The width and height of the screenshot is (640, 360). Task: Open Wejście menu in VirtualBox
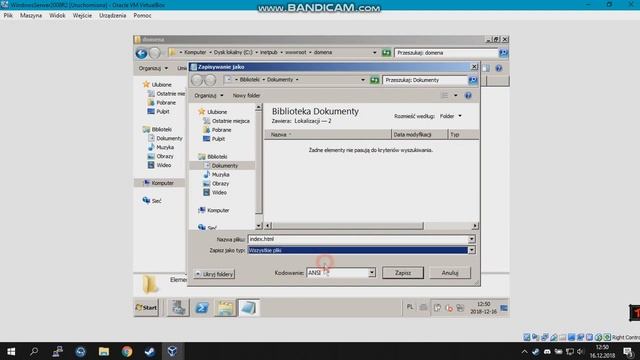click(x=82, y=16)
